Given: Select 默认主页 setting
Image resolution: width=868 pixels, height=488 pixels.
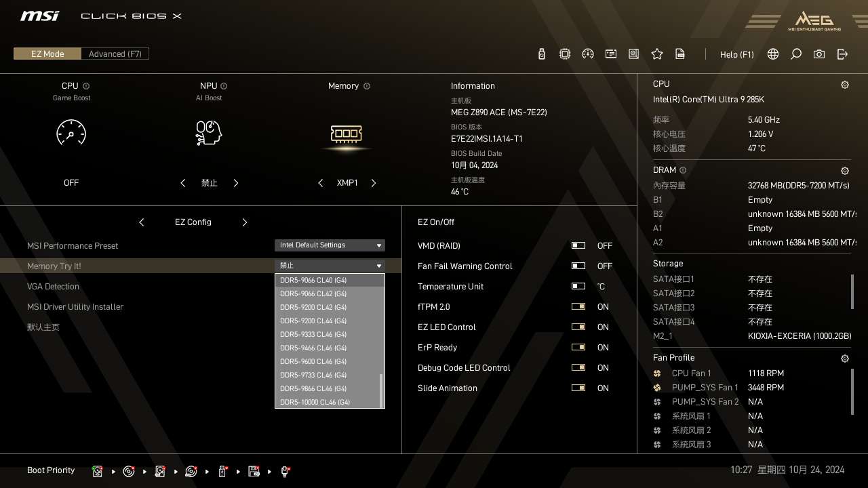Looking at the screenshot, I should click(x=43, y=327).
